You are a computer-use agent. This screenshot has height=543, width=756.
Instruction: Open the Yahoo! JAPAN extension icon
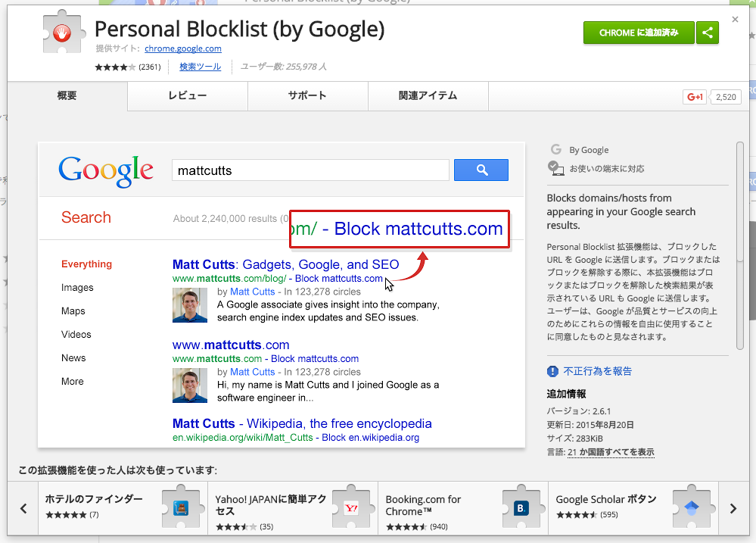click(x=351, y=507)
